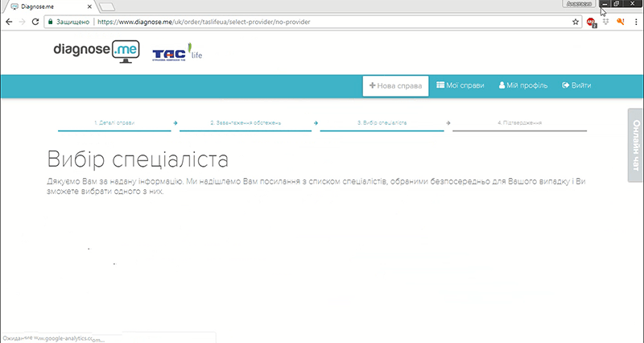Select step 3 Вибір спеціаліста
This screenshot has height=343, width=644.
[382, 123]
